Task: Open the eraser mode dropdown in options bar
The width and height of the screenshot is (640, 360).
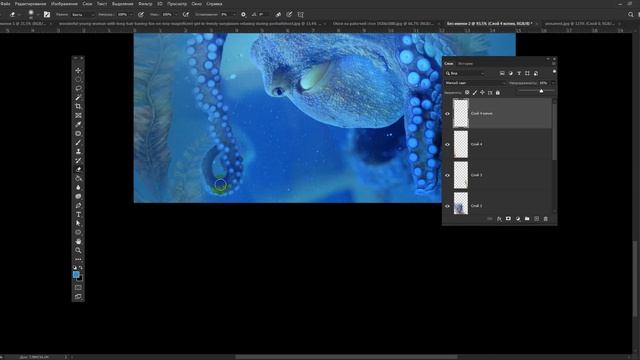Action: [x=83, y=14]
